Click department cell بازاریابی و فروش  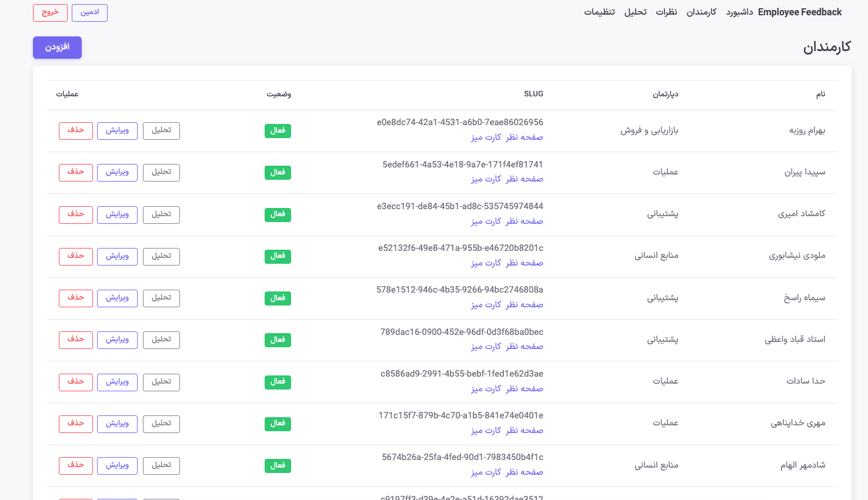click(649, 130)
